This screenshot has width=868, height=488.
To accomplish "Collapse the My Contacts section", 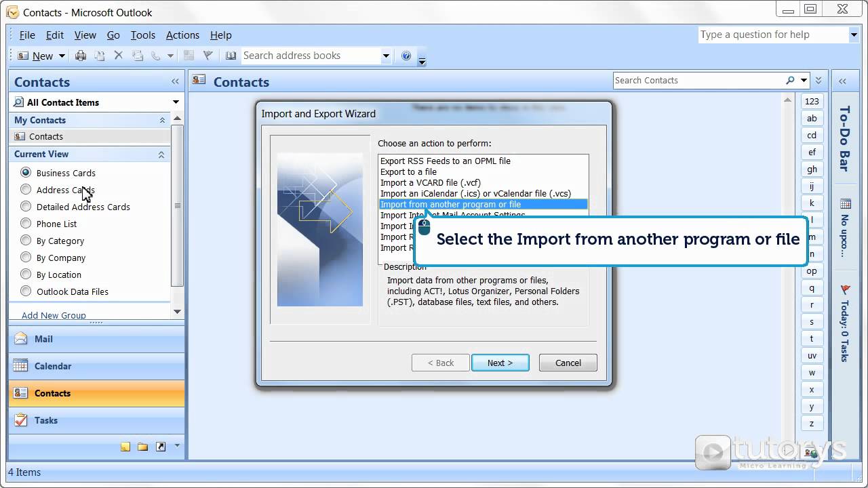I will (162, 120).
